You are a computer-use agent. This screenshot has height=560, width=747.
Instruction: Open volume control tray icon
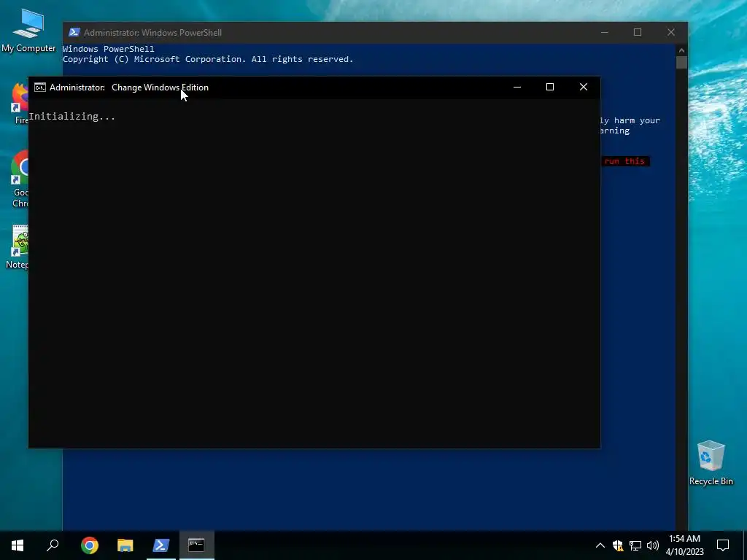(653, 545)
